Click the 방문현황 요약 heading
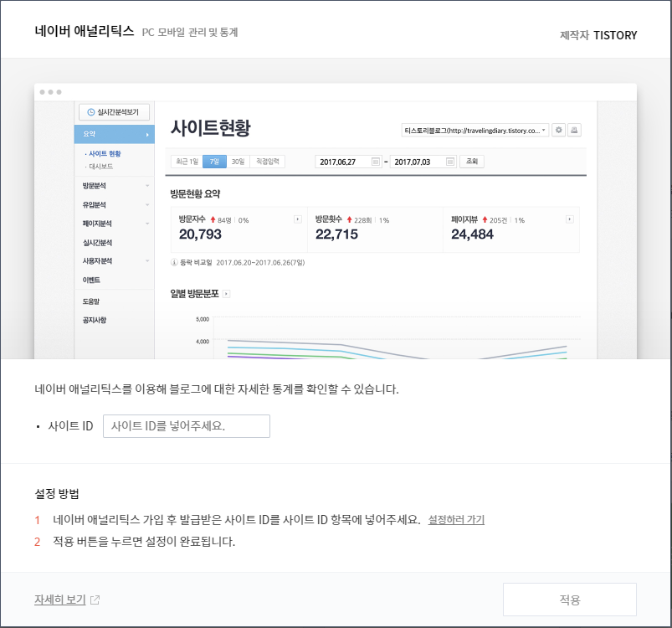 click(x=195, y=193)
